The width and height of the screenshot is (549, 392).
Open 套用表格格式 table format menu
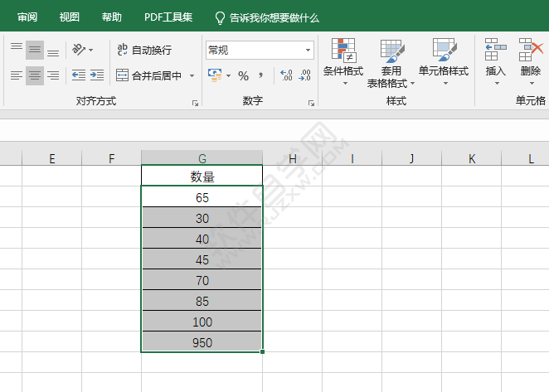(391, 63)
